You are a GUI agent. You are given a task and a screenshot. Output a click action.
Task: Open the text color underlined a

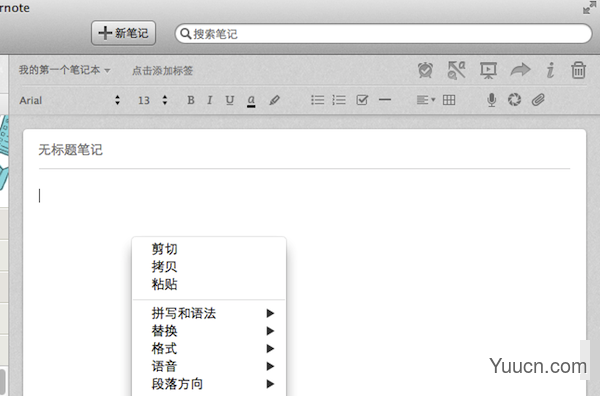coord(251,101)
